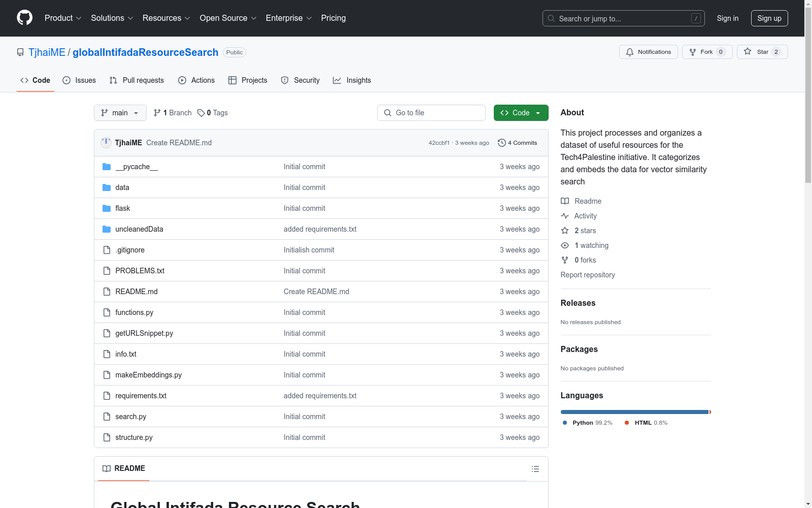Open the Projects tab
The height and width of the screenshot is (508, 812).
pyautogui.click(x=248, y=80)
